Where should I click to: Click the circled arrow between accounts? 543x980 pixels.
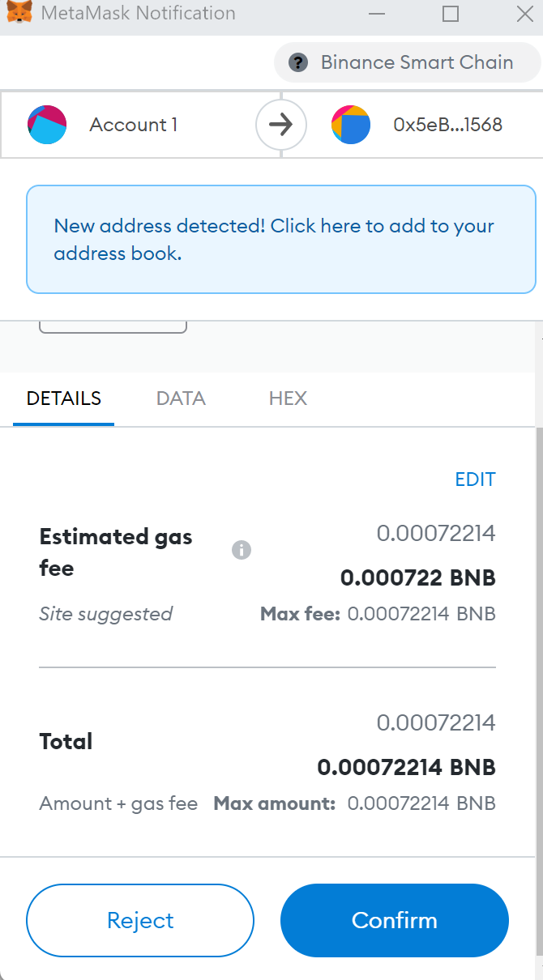(x=281, y=125)
